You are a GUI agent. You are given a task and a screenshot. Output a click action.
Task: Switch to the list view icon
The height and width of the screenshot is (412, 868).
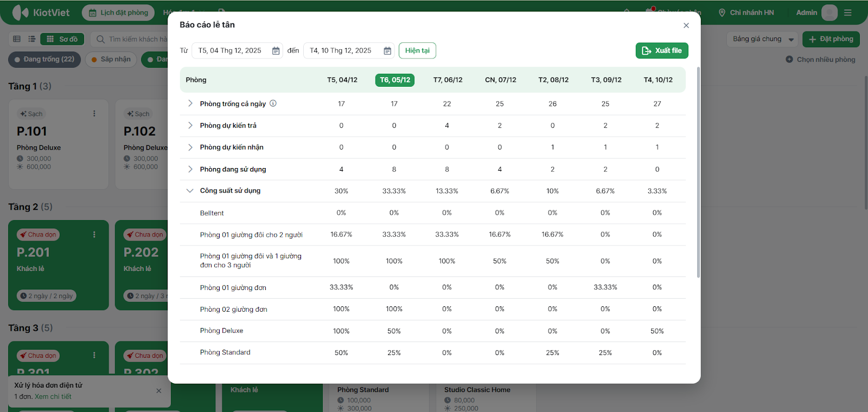pyautogui.click(x=32, y=39)
